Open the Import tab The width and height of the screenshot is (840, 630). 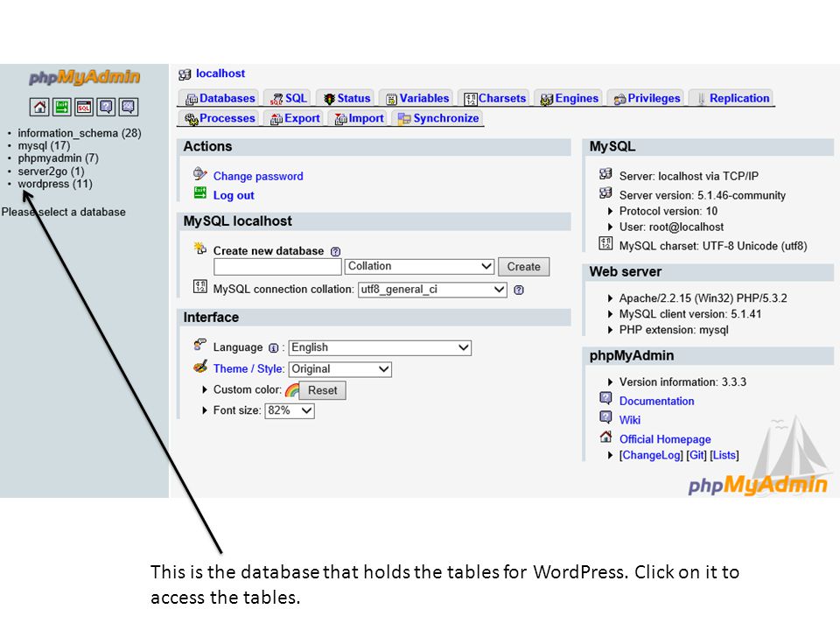pos(359,118)
